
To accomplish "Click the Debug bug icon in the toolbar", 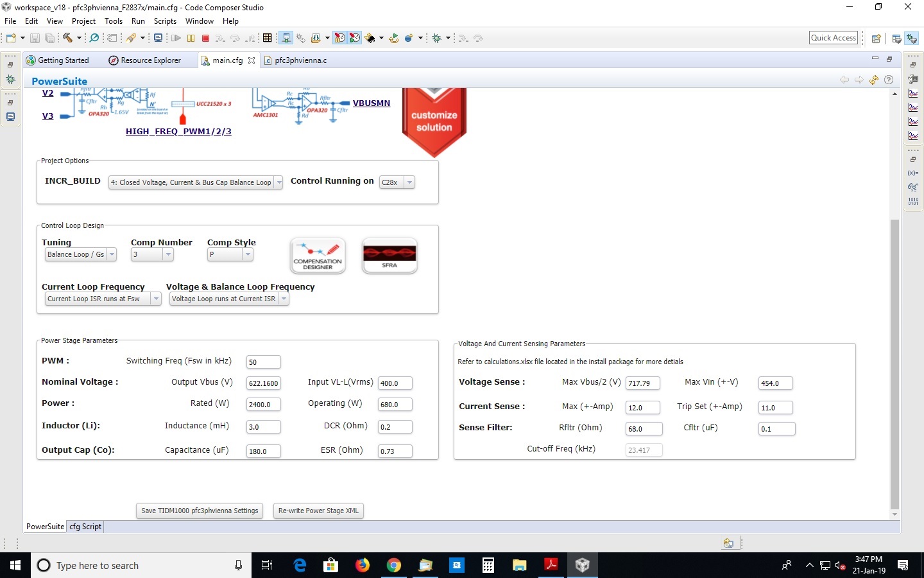I will click(437, 38).
